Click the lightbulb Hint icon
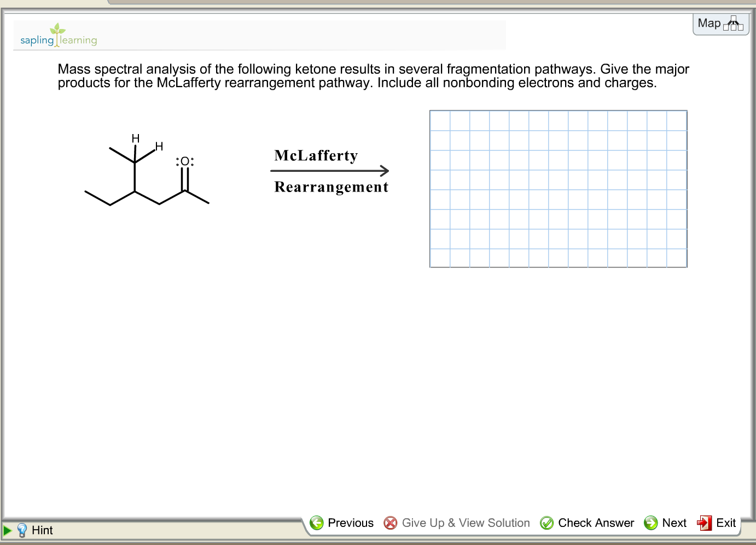Image resolution: width=756 pixels, height=545 pixels. (x=22, y=530)
